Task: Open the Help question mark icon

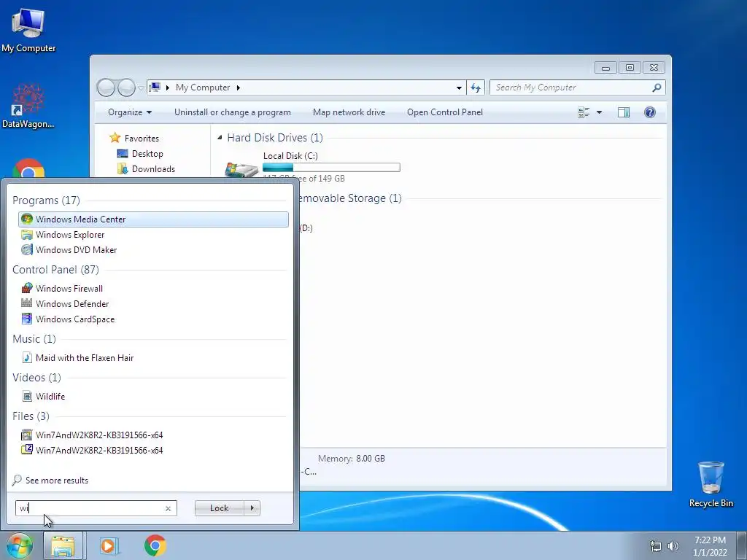Action: point(650,112)
